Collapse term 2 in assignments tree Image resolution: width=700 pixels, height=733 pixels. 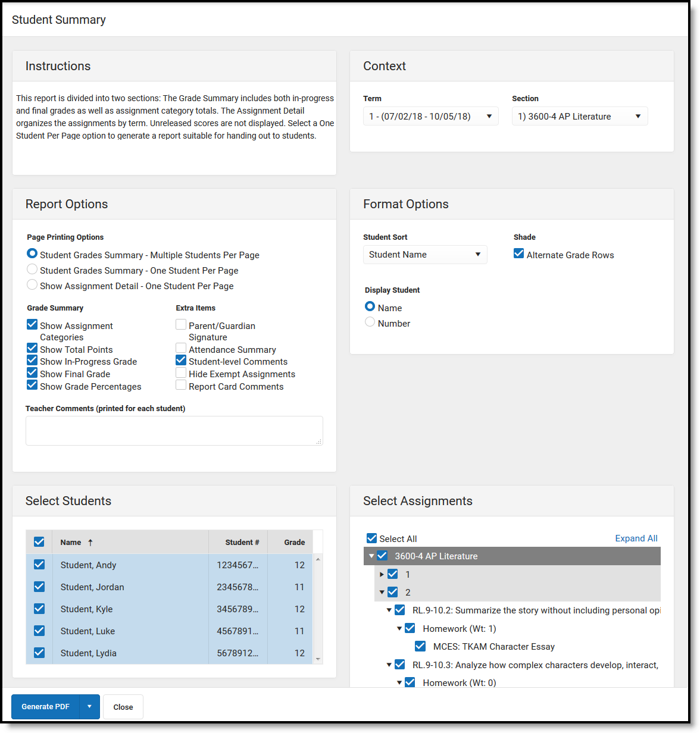(x=382, y=593)
